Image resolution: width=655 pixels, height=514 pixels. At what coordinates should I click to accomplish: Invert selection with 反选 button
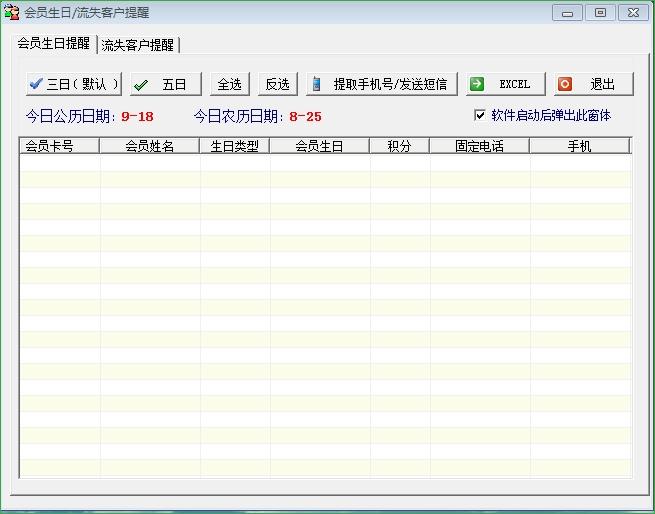pyautogui.click(x=278, y=84)
